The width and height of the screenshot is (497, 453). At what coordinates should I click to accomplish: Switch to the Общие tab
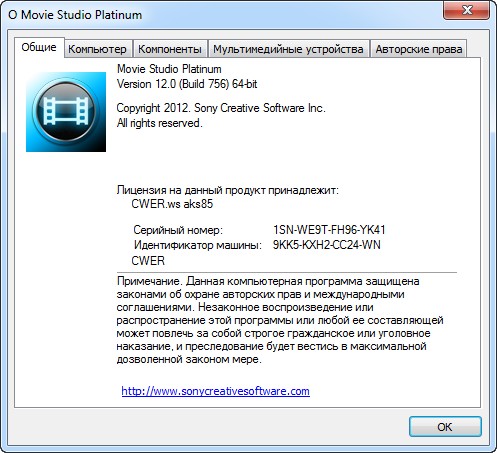click(39, 47)
